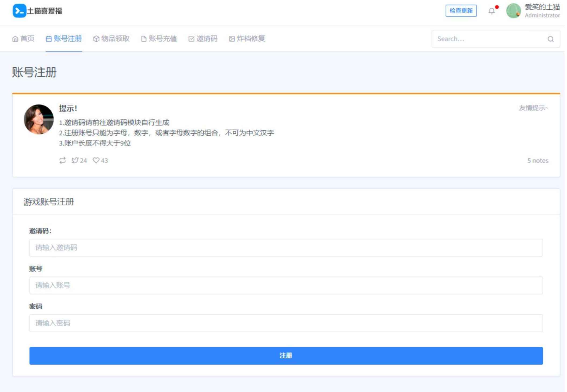Click the Twitter bird icon showing 24

click(x=75, y=160)
